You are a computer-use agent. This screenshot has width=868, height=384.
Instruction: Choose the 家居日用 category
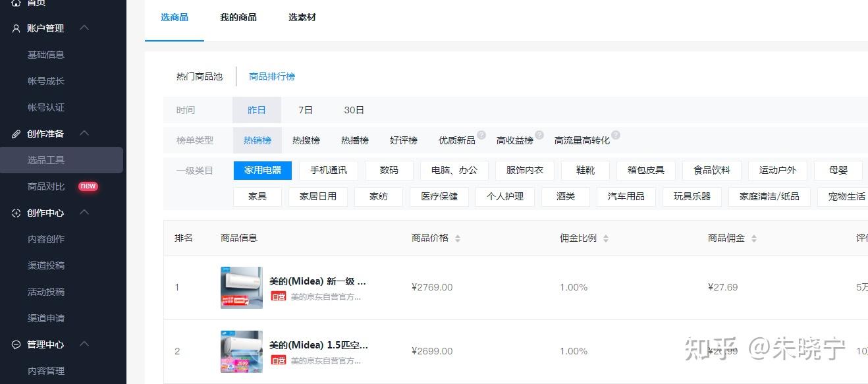pos(318,196)
